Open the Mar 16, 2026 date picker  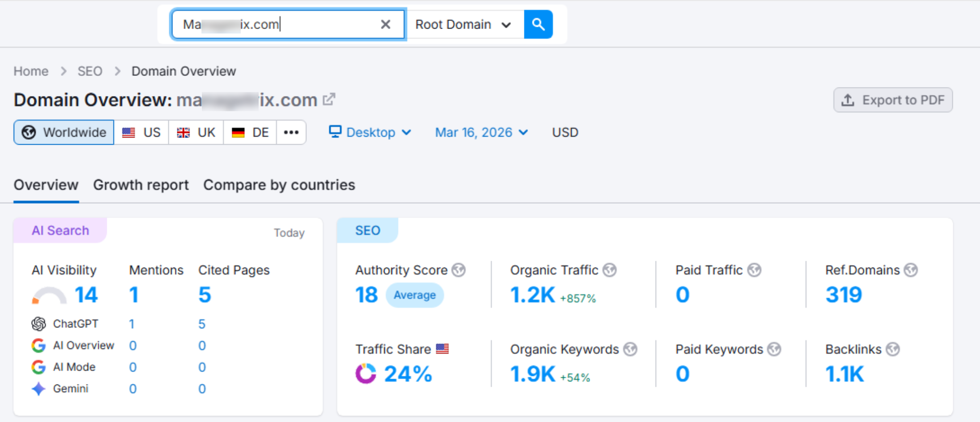480,132
